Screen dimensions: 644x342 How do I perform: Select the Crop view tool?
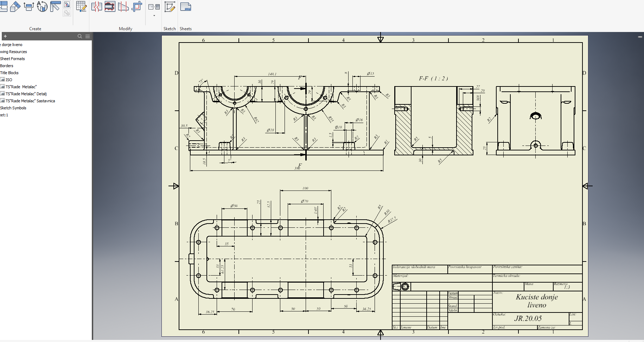(x=136, y=6)
